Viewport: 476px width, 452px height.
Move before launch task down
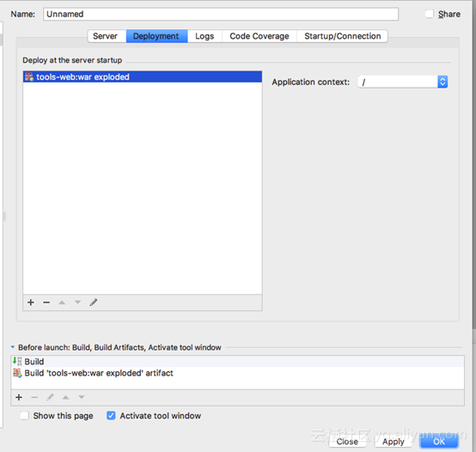[82, 397]
